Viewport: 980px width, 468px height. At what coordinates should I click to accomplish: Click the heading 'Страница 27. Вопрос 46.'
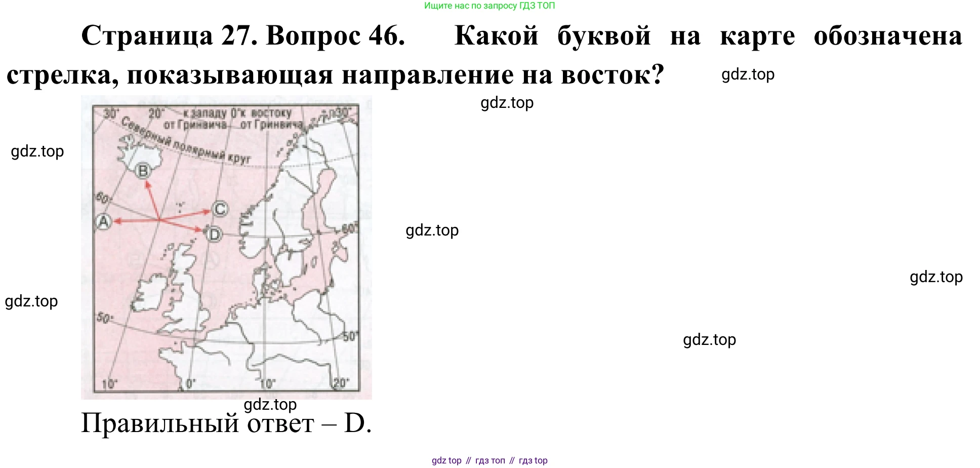(243, 36)
